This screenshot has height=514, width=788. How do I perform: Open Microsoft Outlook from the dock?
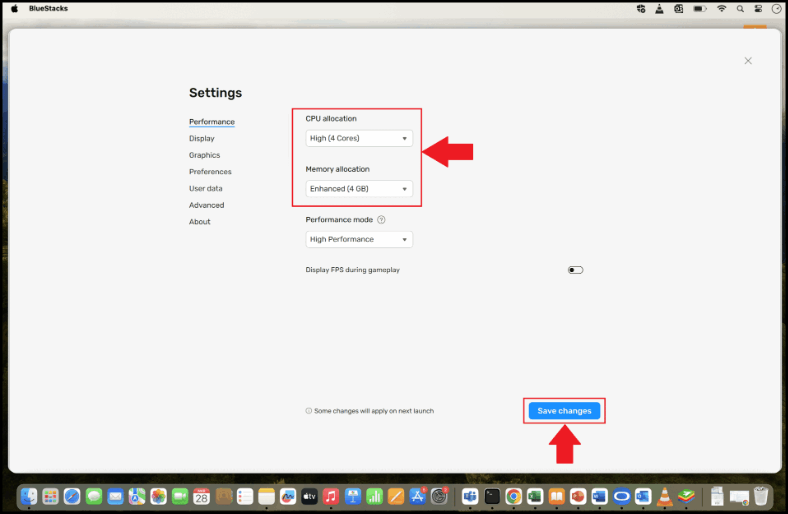coord(643,497)
